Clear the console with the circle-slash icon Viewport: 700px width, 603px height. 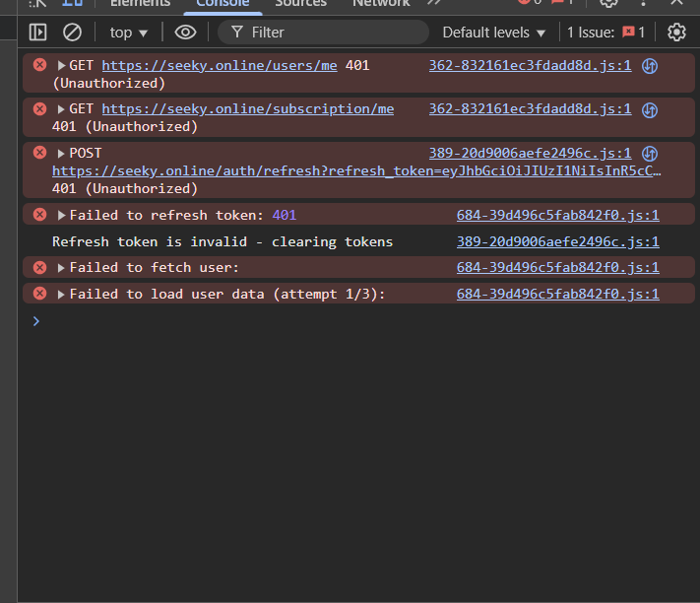(72, 33)
